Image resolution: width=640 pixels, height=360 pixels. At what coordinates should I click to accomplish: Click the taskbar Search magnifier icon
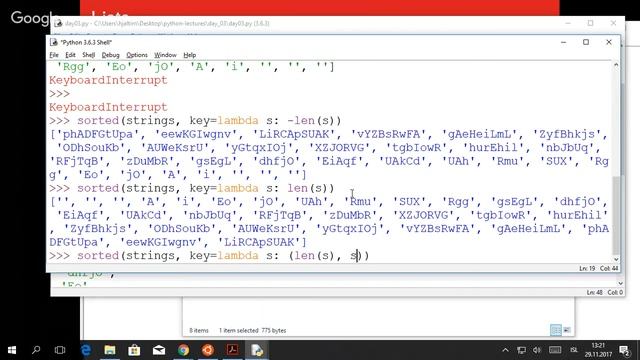coord(36,350)
